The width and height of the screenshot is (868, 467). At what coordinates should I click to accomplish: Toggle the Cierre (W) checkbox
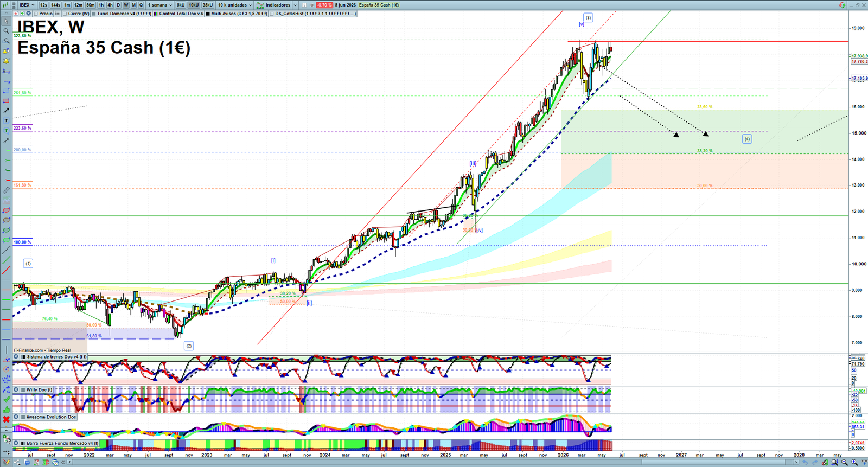click(65, 14)
